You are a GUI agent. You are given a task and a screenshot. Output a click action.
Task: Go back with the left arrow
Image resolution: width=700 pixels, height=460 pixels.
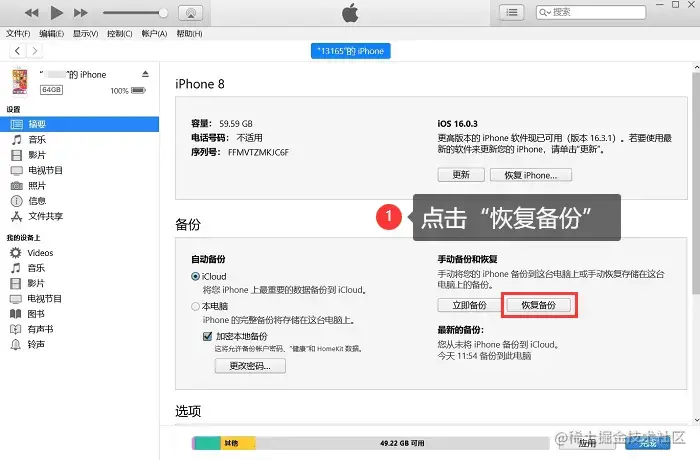coord(17,51)
